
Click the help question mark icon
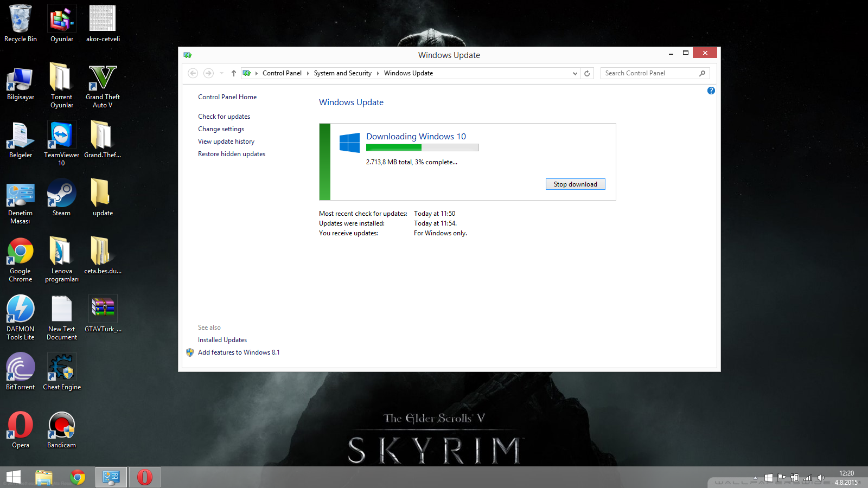[711, 91]
